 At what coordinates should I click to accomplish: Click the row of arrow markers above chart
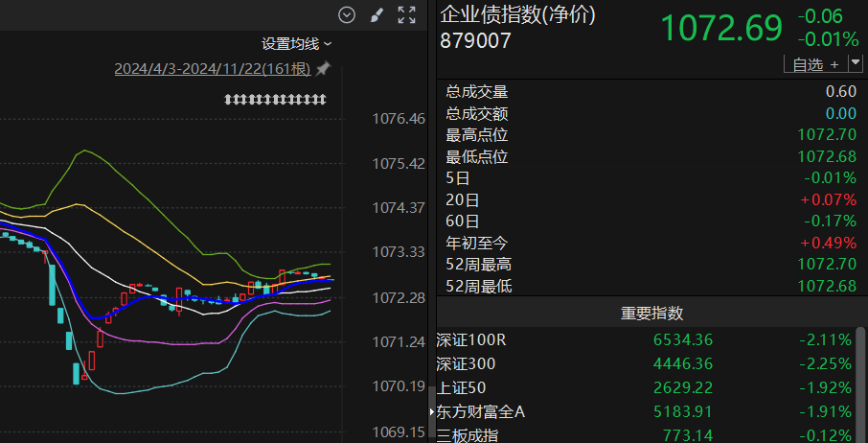pos(276,99)
